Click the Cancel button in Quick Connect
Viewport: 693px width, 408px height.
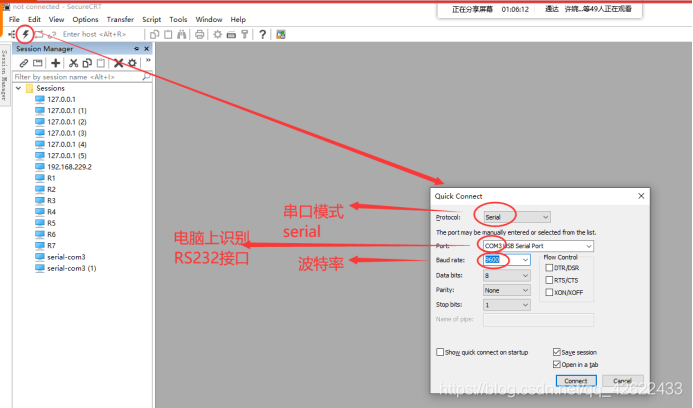coord(622,381)
